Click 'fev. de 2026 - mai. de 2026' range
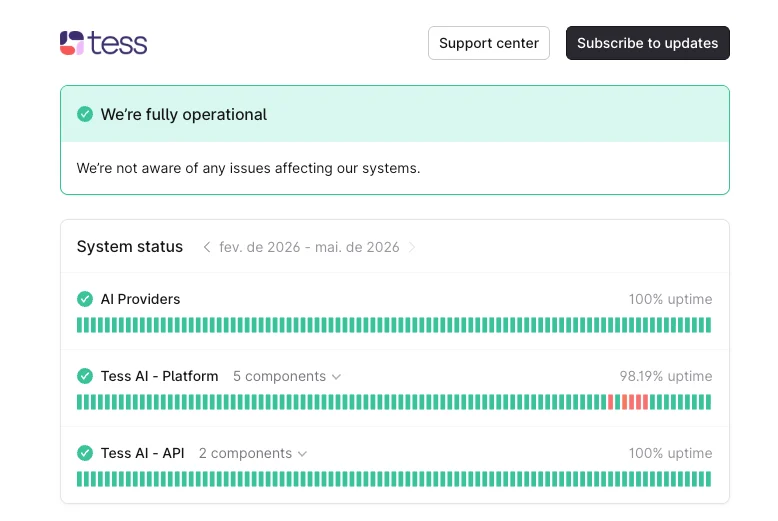778x521 pixels. (309, 247)
